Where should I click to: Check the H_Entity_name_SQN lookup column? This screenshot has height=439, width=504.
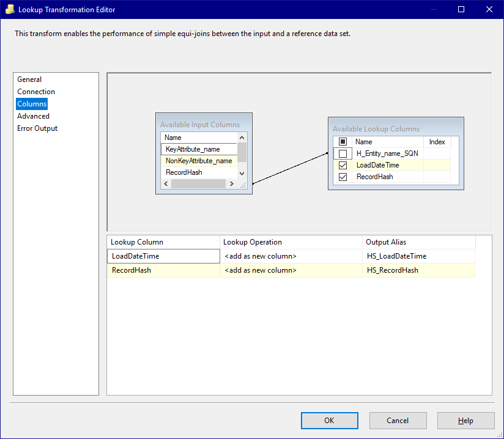(x=343, y=153)
